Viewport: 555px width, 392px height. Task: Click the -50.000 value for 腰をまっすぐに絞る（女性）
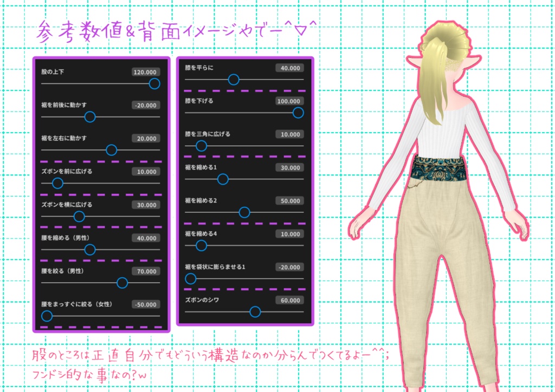click(x=145, y=305)
